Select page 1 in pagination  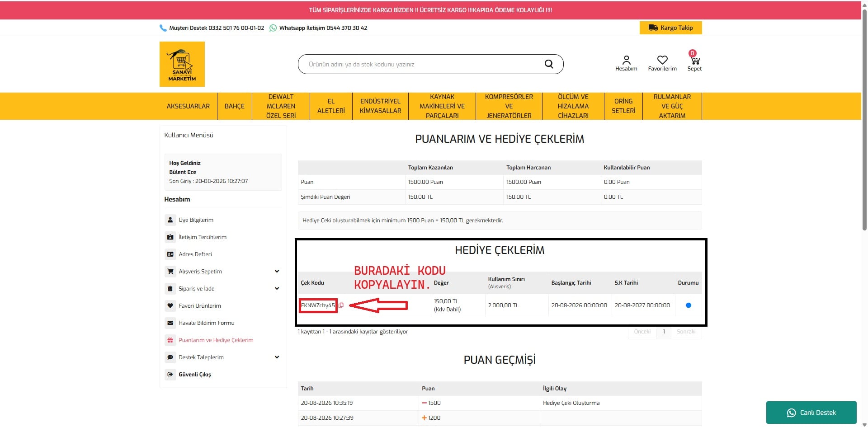[x=664, y=332]
